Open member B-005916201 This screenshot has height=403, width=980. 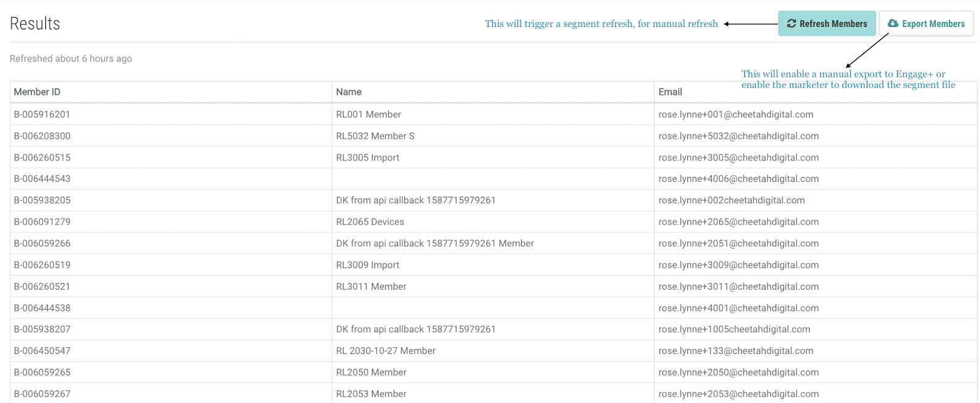42,115
